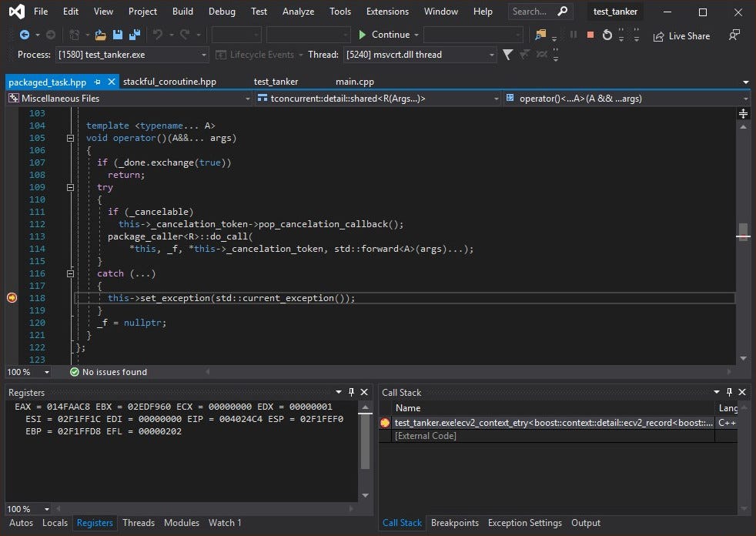This screenshot has width=756, height=536.
Task: Click the editor vertical scrollbar thumb
Action: [x=743, y=232]
